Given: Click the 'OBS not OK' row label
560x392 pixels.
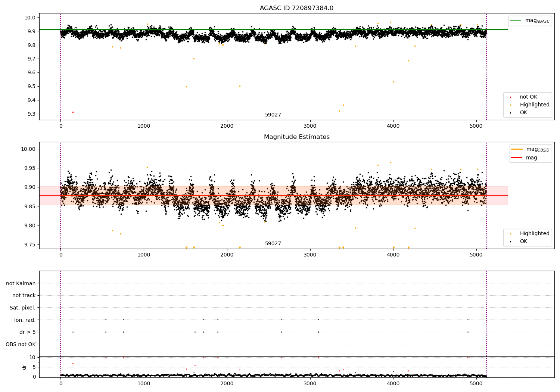Looking at the screenshot, I should 21,344.
